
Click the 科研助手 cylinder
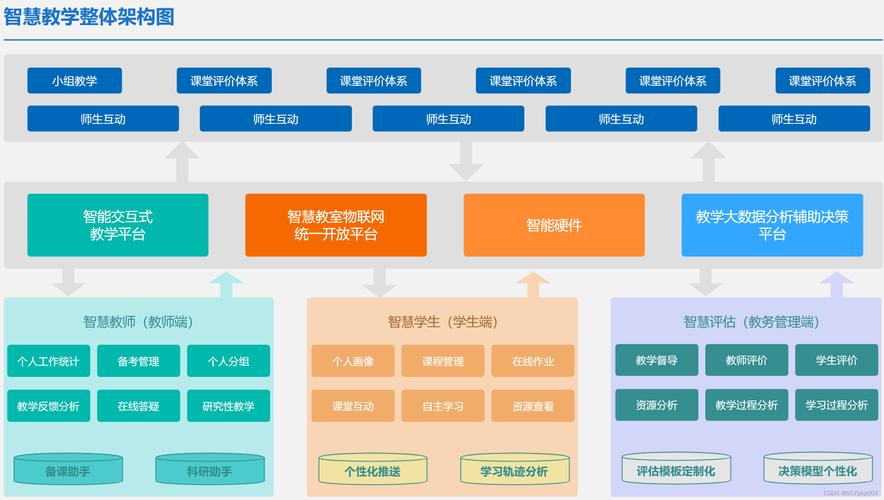click(x=210, y=469)
